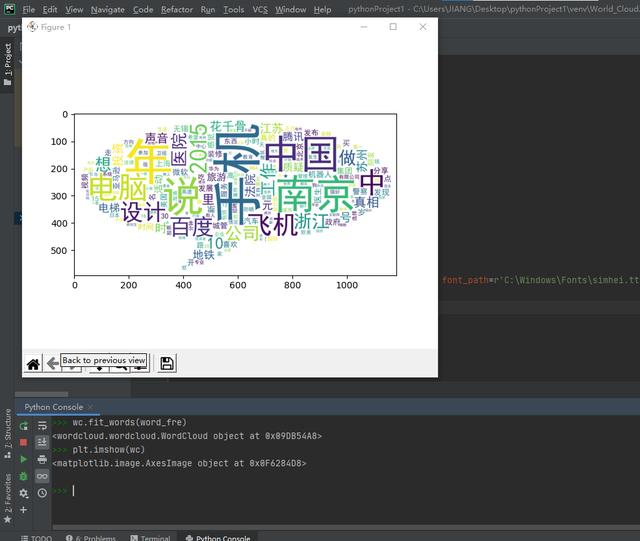This screenshot has width=640, height=541.
Task: Attach debugger using green bug icon
Action: 24,476
